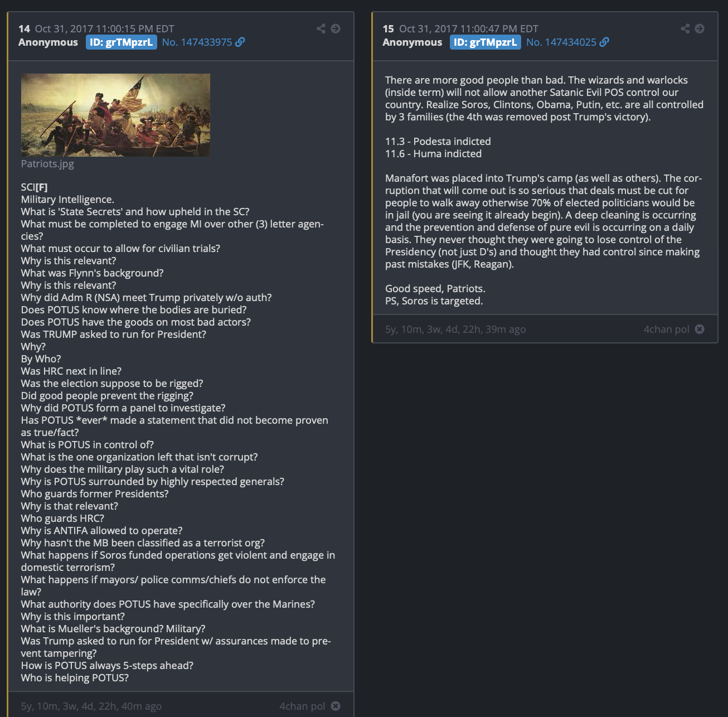Click the 4chan pol source label on post 14
The height and width of the screenshot is (717, 728).
[x=302, y=706]
